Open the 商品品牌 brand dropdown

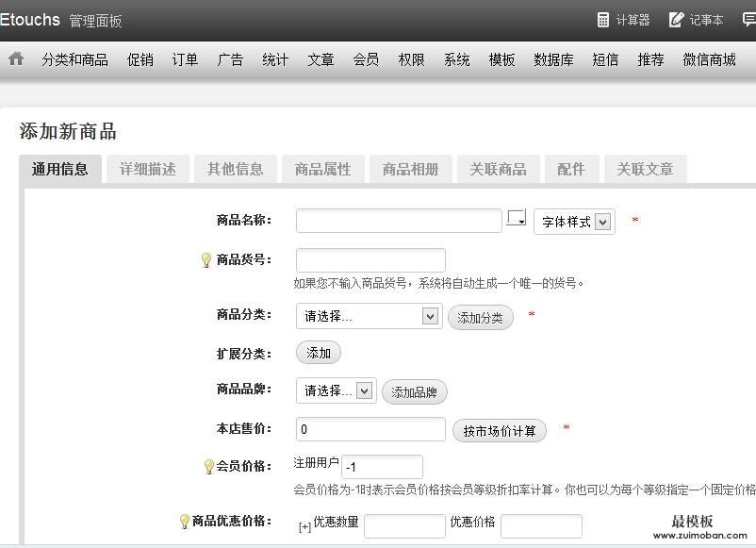pos(336,390)
